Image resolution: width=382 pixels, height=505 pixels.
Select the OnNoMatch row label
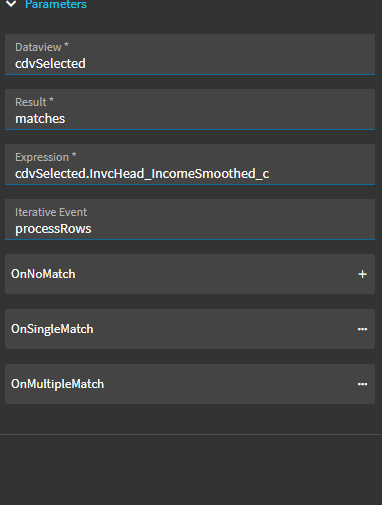(43, 274)
